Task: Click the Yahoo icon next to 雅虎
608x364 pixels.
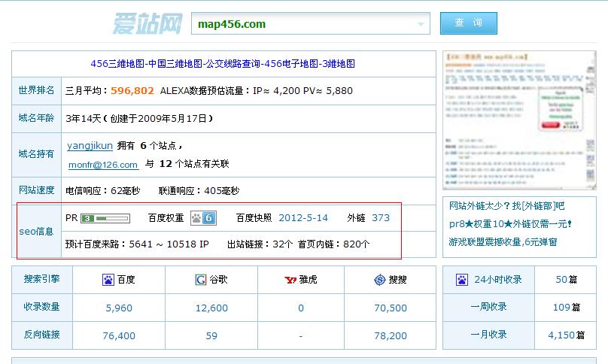Action: pos(290,280)
